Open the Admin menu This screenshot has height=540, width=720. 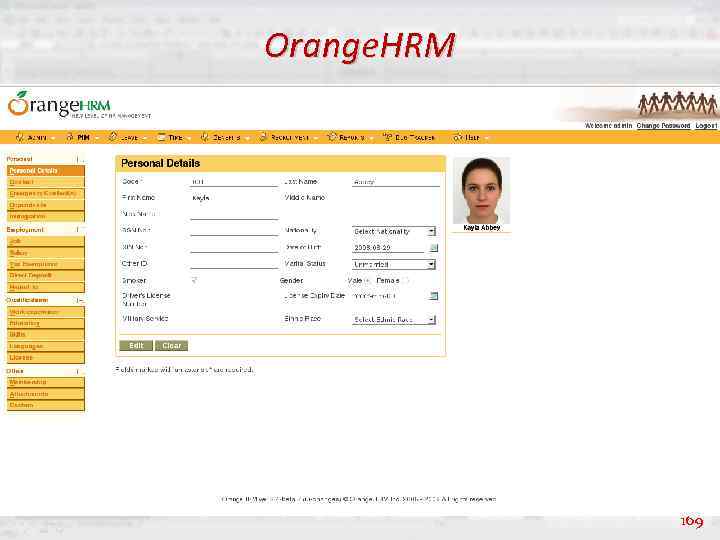point(35,137)
